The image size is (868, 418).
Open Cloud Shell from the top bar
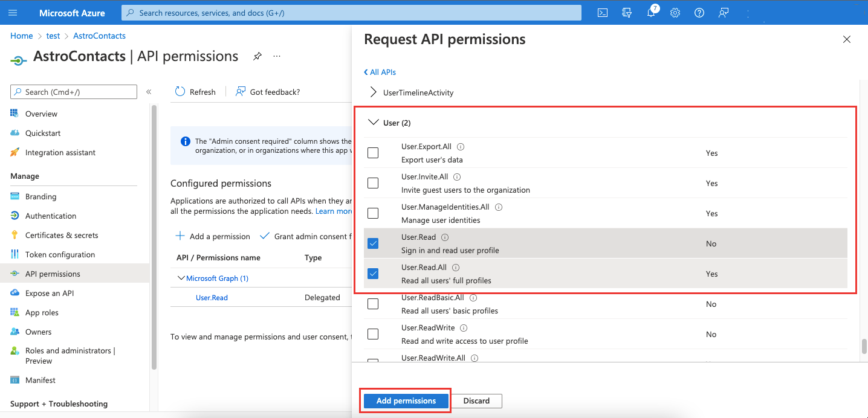(x=602, y=13)
